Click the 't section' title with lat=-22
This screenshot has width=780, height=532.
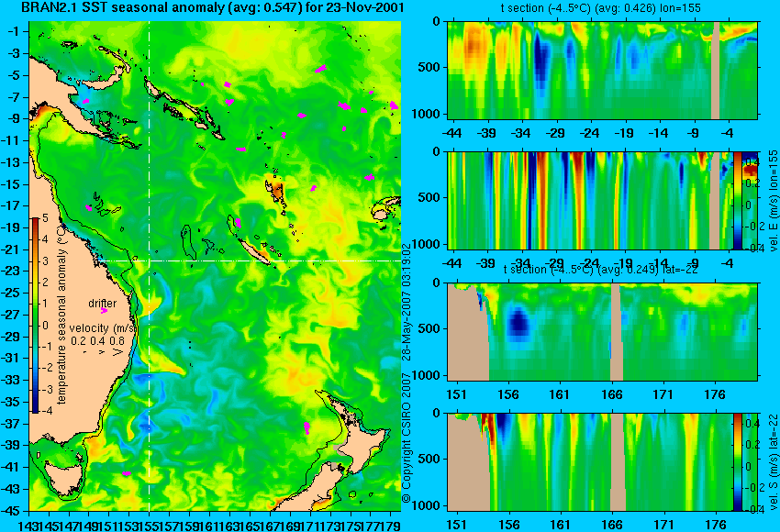click(600, 270)
